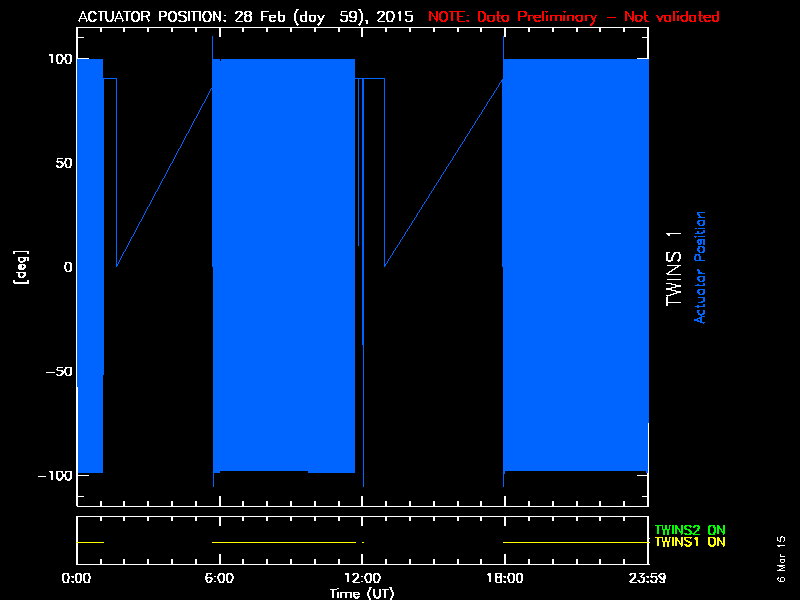Viewport: 800px width, 600px height.
Task: Select the green TWINS2 ON legend label
Action: pos(690,529)
